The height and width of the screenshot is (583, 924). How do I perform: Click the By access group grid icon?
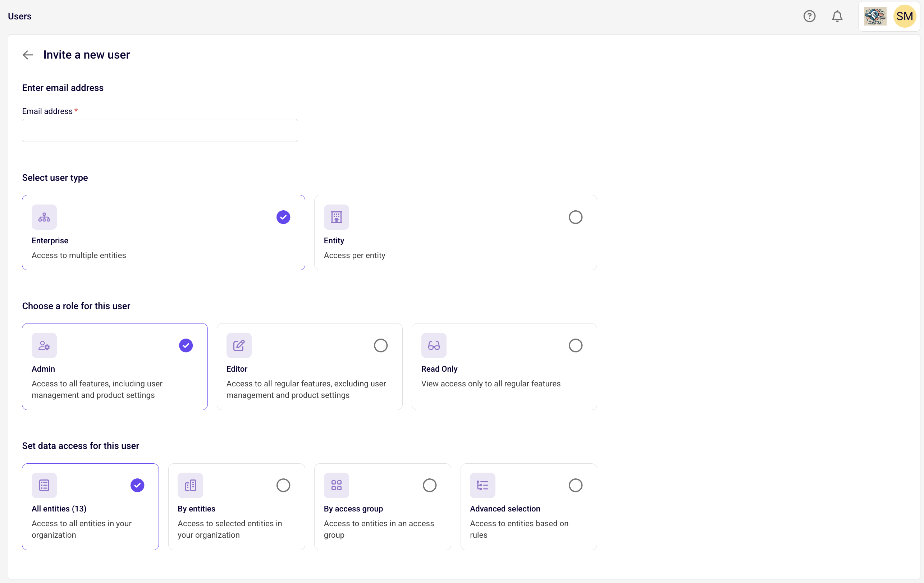click(x=336, y=485)
